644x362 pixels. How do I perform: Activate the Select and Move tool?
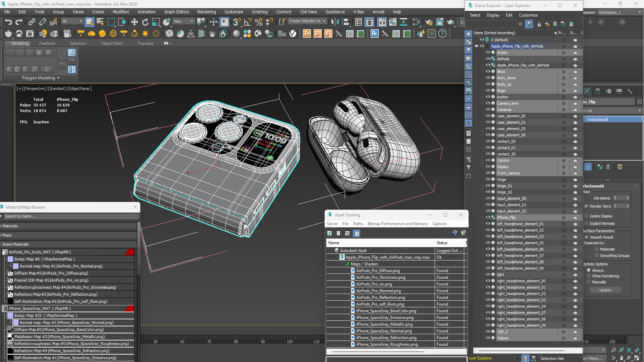click(x=134, y=22)
